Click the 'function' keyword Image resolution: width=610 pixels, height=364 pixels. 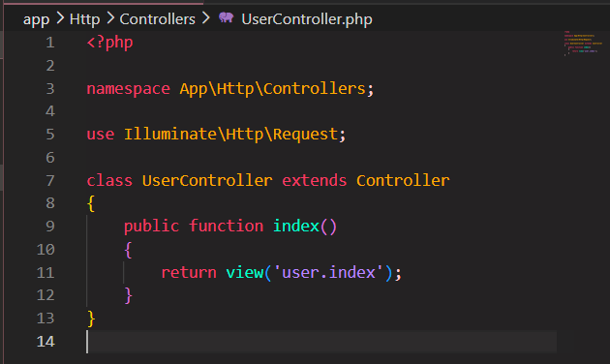[226, 226]
